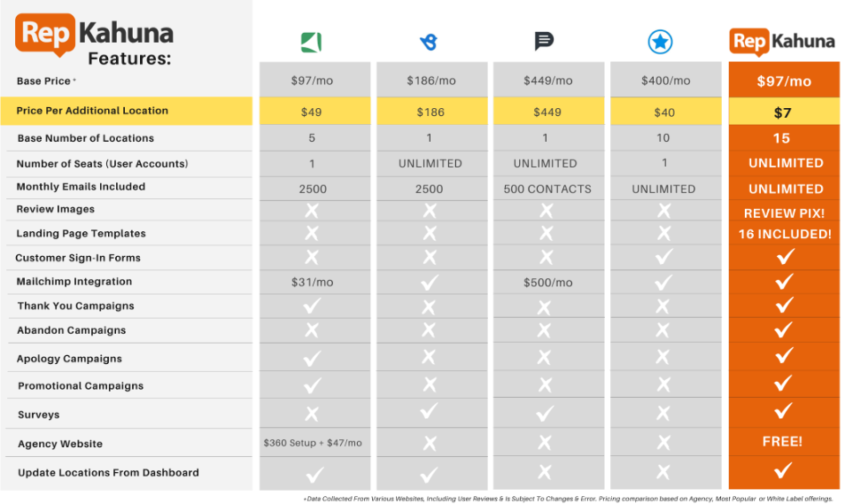The image size is (845, 504).
Task: Click the 15 base locations value
Action: 781,138
